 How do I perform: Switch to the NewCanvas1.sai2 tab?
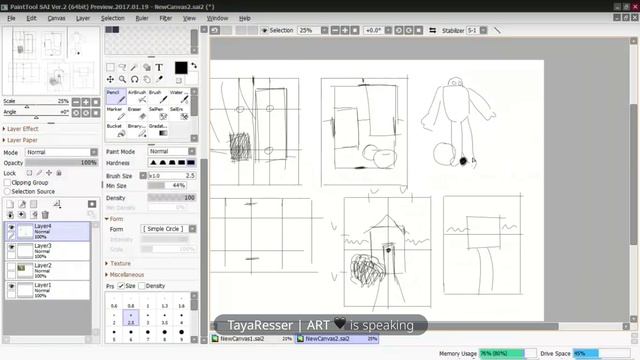point(252,339)
